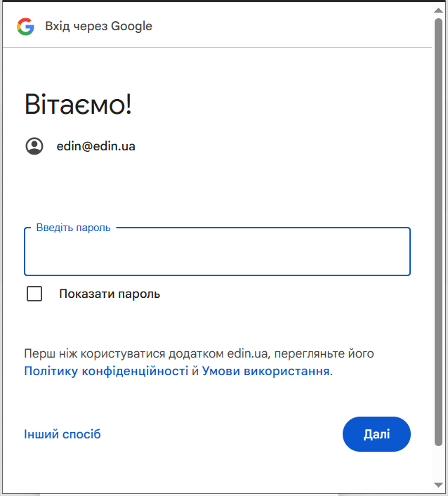Image resolution: width=448 pixels, height=496 pixels.
Task: Choose "Інший спосіб" sign-in option
Action: point(62,434)
